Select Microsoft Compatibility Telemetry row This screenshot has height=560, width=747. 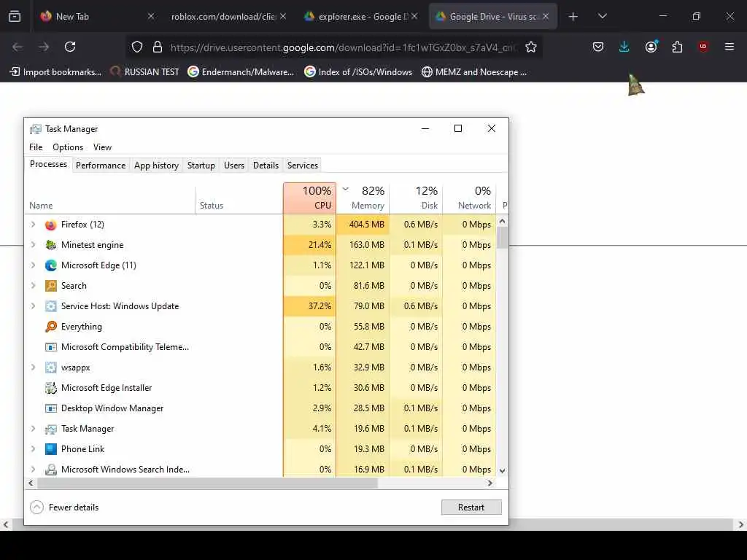(x=260, y=347)
